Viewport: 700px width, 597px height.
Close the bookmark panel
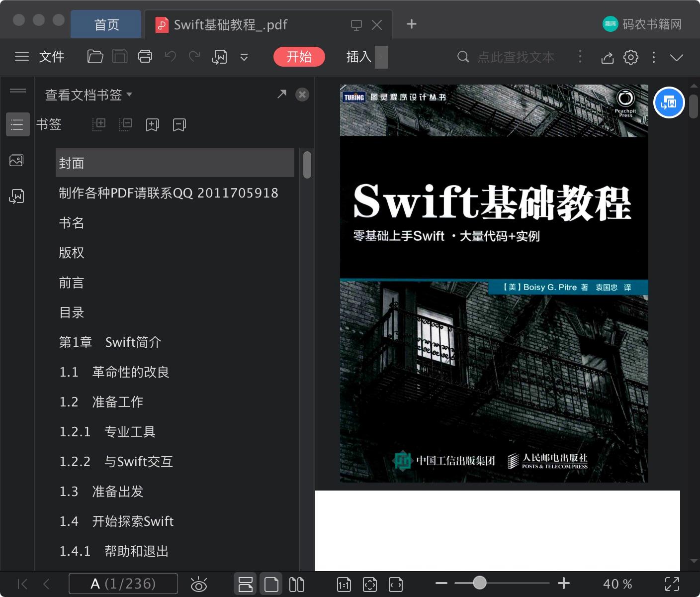click(302, 95)
